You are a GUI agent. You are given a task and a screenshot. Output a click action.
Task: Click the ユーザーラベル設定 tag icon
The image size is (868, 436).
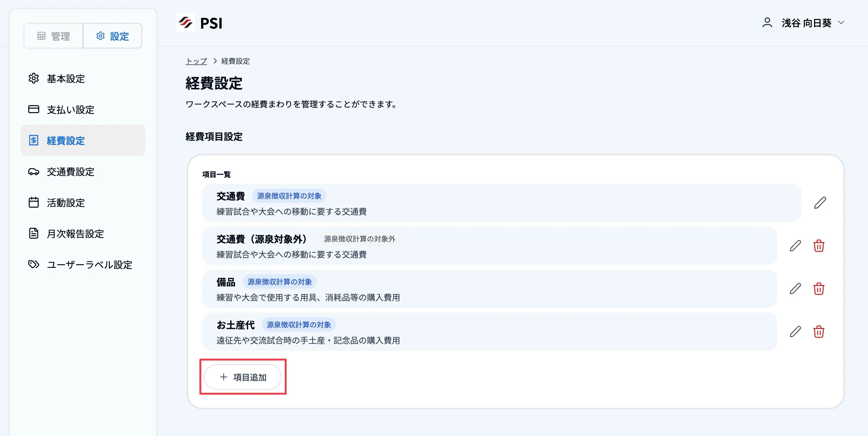tap(34, 265)
